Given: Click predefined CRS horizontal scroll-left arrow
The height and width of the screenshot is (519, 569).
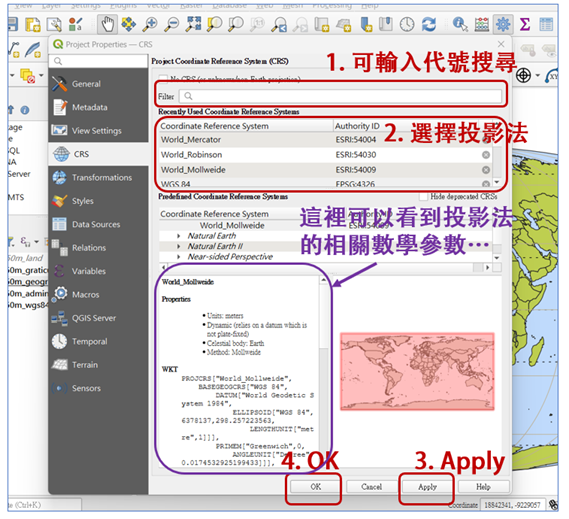Looking at the screenshot, I should click(163, 267).
